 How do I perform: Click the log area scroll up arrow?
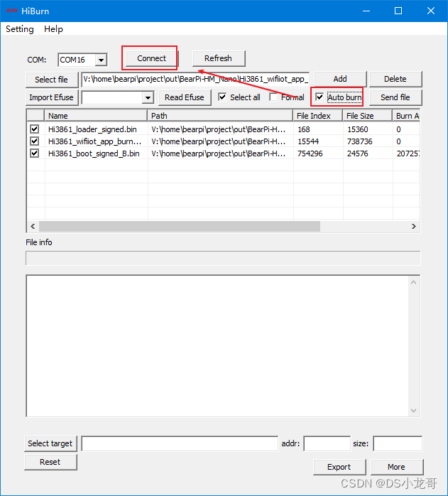(x=413, y=282)
